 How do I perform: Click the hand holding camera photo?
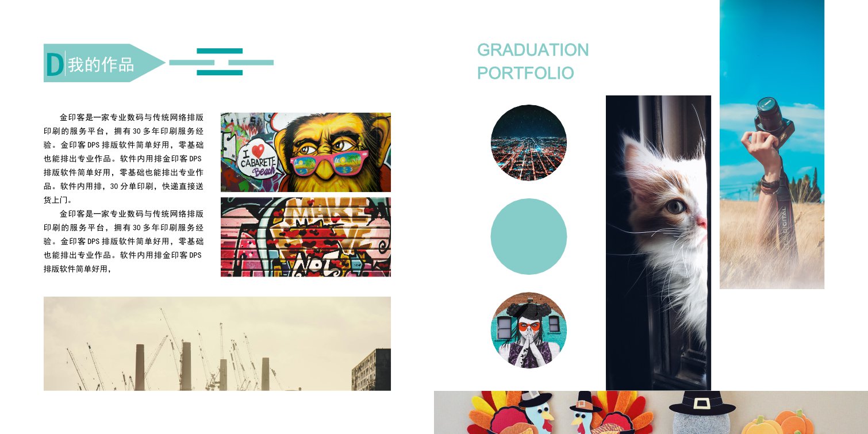772,144
